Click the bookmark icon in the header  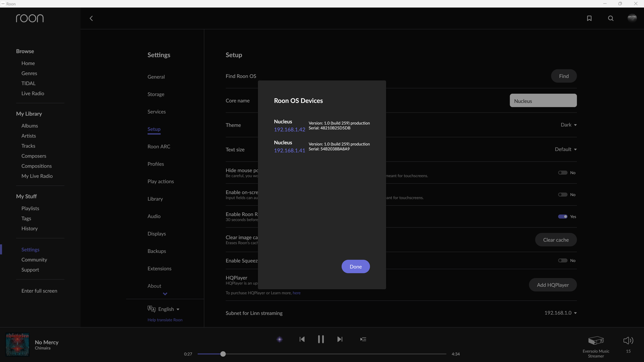[x=589, y=18]
